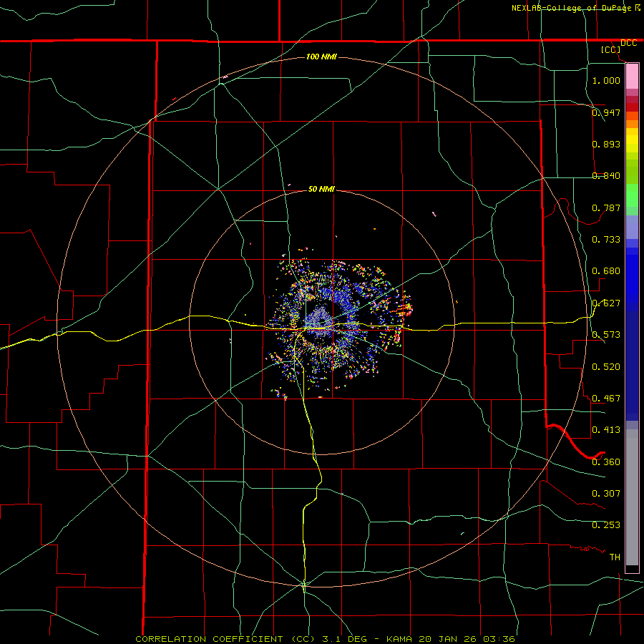The width and height of the screenshot is (644, 644).
Task: Pick the lavender segment of the color bar
Action: [632, 227]
